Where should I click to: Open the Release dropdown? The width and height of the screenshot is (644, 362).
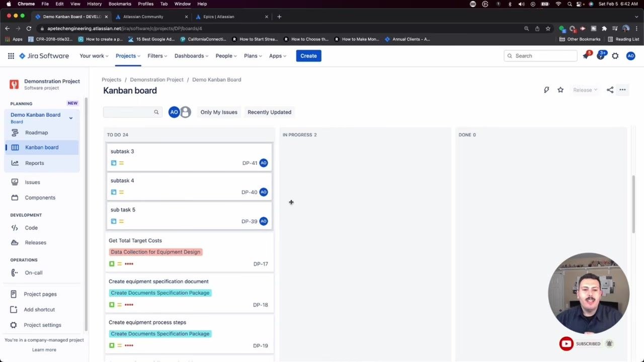tap(585, 90)
